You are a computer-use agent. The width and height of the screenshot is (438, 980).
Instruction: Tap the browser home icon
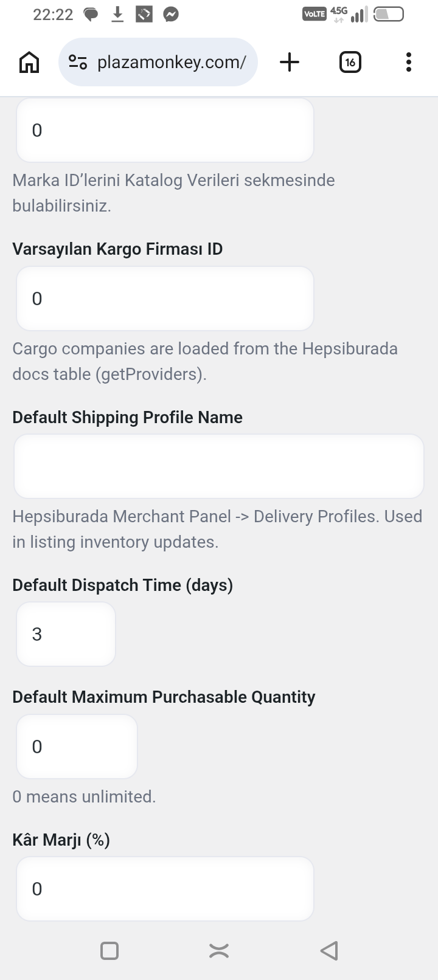pyautogui.click(x=29, y=62)
